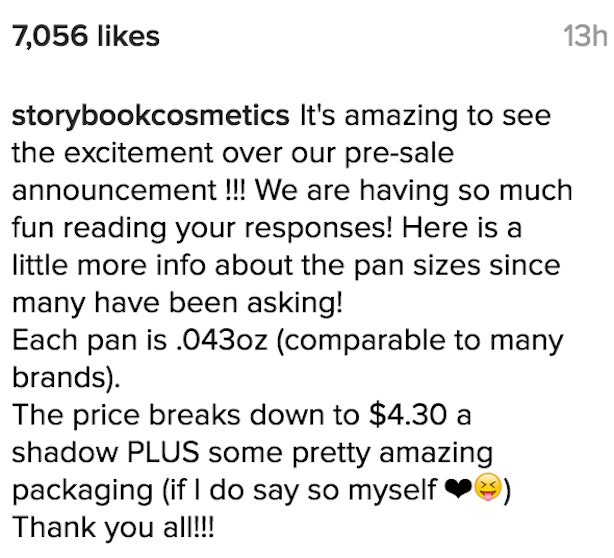Click the word shadow in caption

65,452
